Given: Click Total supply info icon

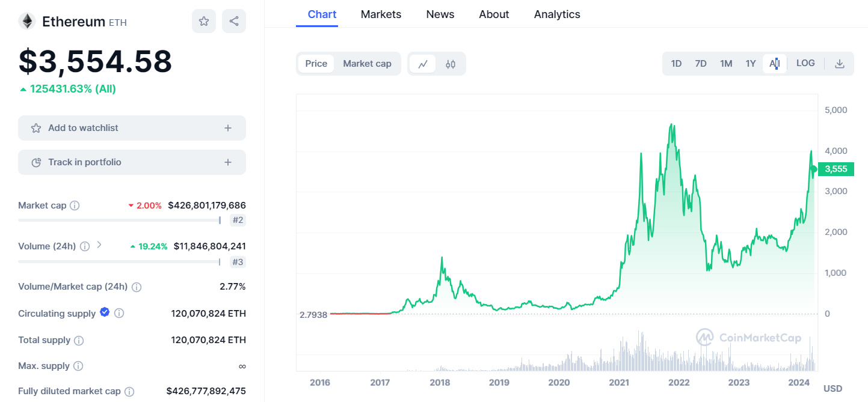Looking at the screenshot, I should (x=79, y=340).
